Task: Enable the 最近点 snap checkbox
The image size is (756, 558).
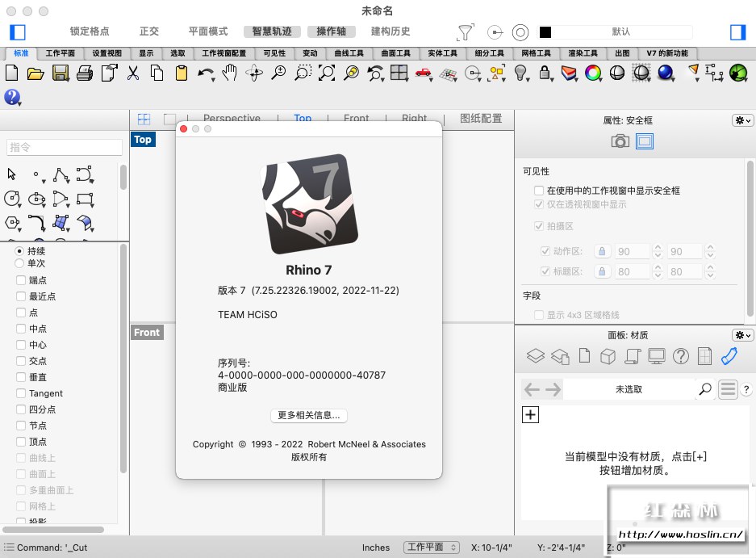Action: click(x=21, y=296)
